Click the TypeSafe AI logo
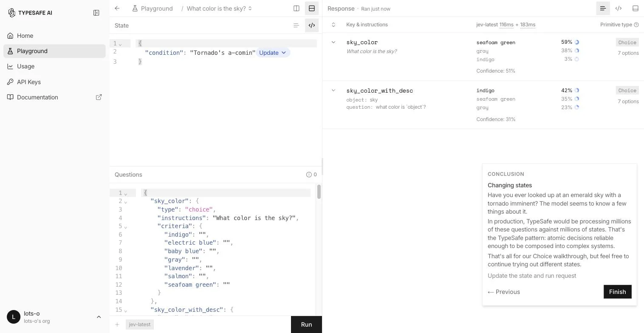Screen dimensions: 644x333 (x=30, y=13)
